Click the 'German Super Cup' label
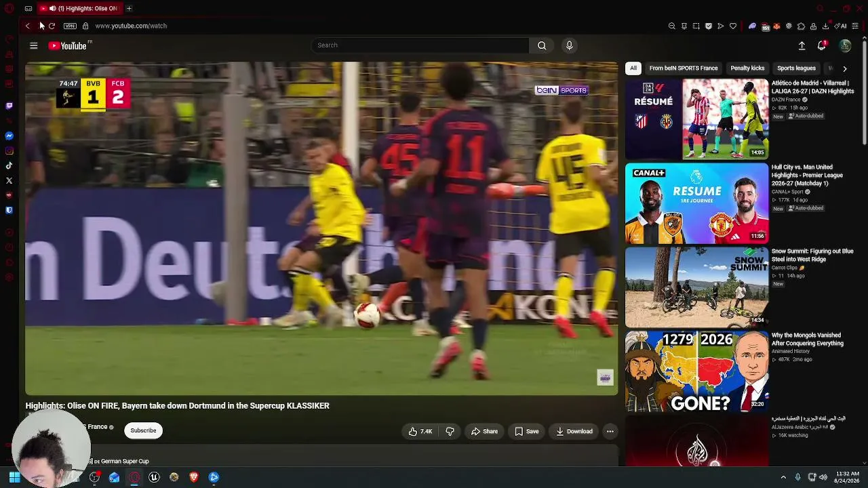The width and height of the screenshot is (868, 488). tap(125, 461)
